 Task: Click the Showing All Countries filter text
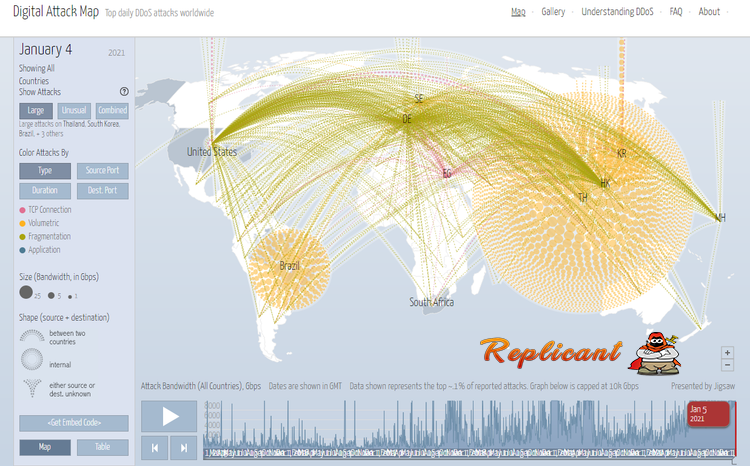point(36,75)
